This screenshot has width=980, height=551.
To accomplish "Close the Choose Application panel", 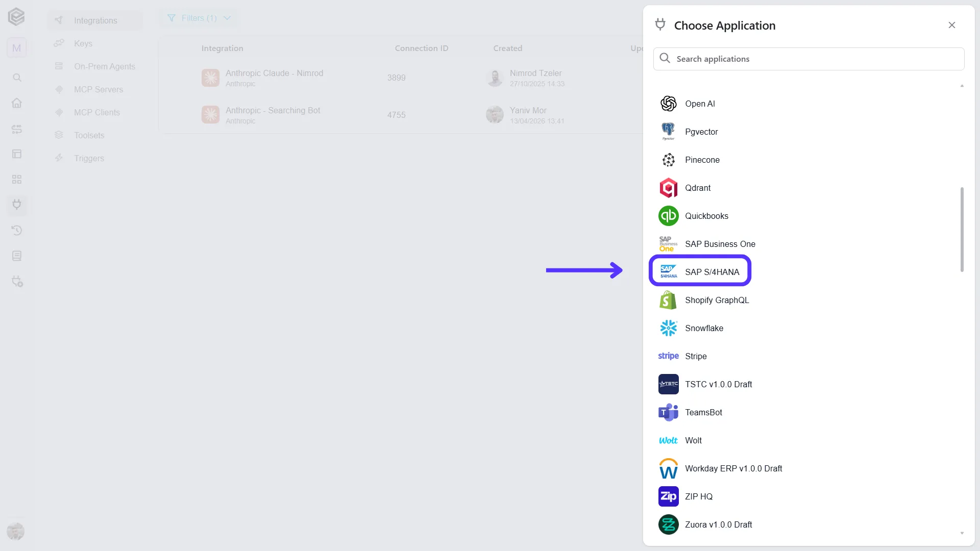I will coord(951,25).
